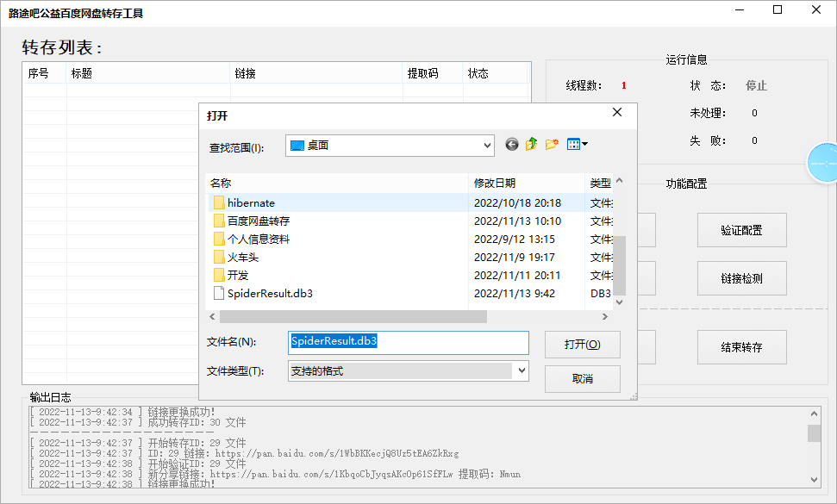Go up one folder level icon
The image size is (837, 504).
pos(531,144)
